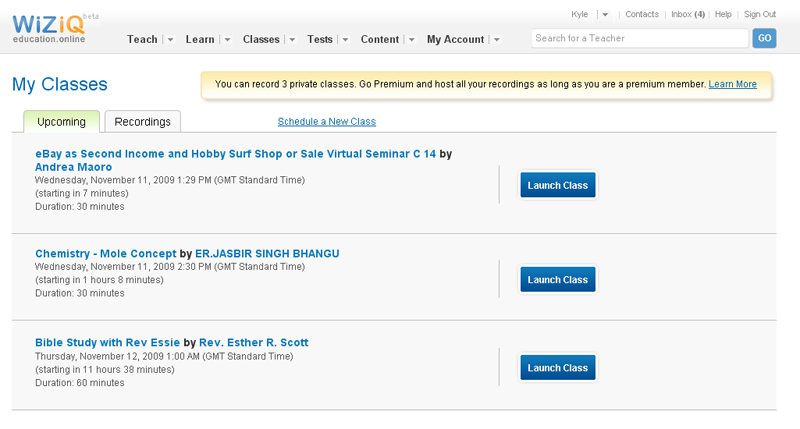The image size is (800, 429).
Task: Open teacher profile Rev. Esther R. Scott
Action: click(x=253, y=343)
